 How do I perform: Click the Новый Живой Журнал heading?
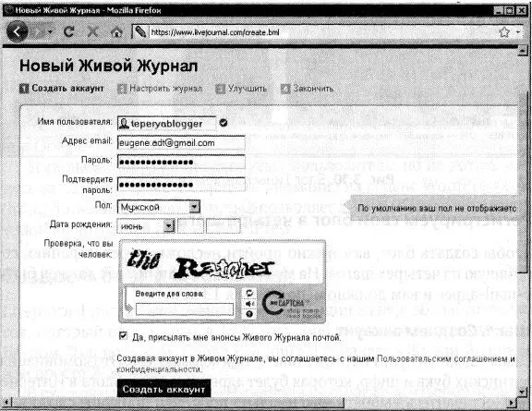(x=109, y=66)
